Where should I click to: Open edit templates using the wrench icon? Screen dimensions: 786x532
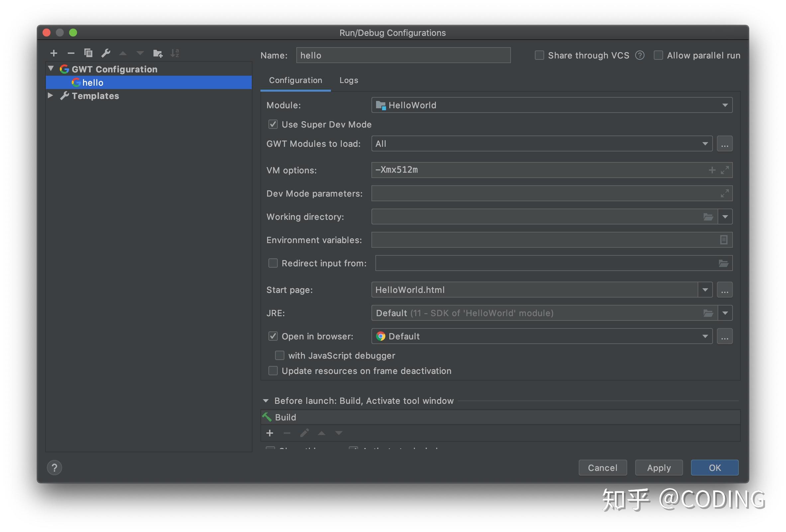click(x=106, y=53)
